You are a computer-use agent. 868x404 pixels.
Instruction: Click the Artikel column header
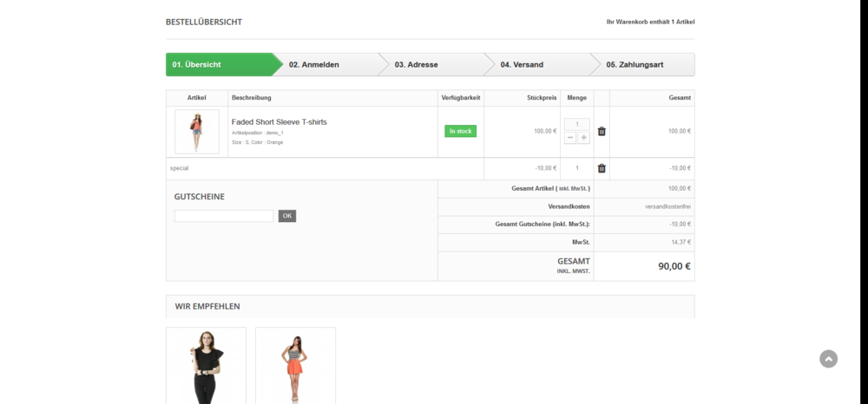[196, 98]
